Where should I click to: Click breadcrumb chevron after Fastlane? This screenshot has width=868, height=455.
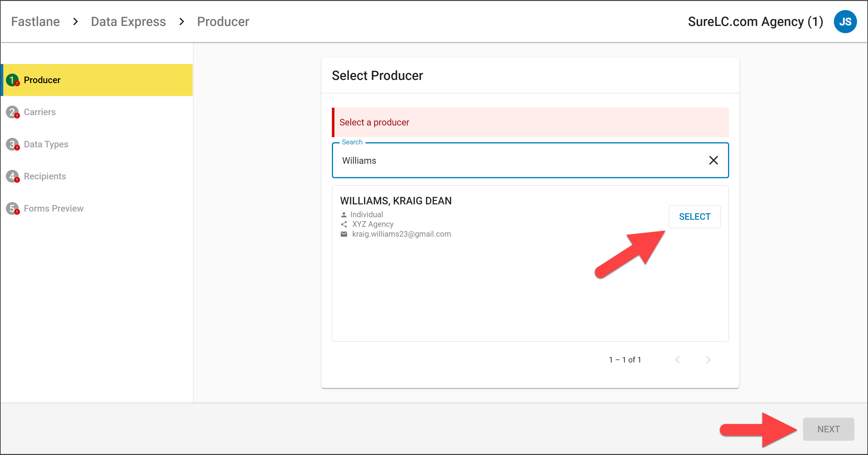75,22
